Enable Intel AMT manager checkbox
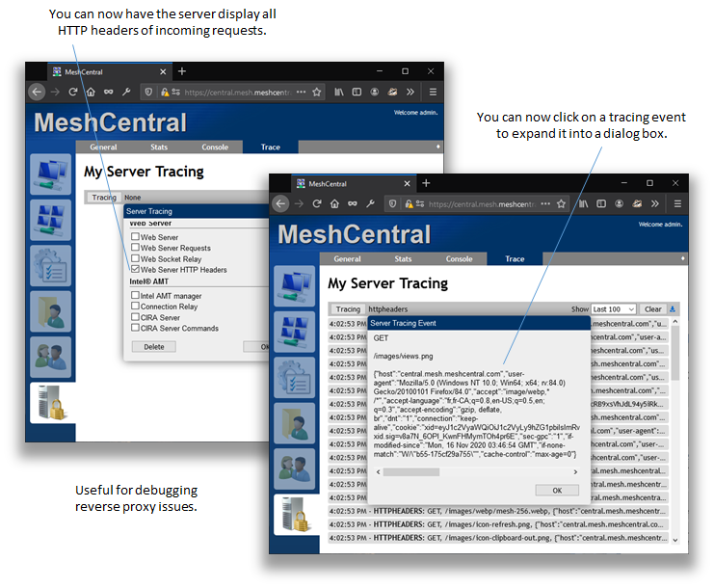This screenshot has width=714, height=588. (135, 295)
